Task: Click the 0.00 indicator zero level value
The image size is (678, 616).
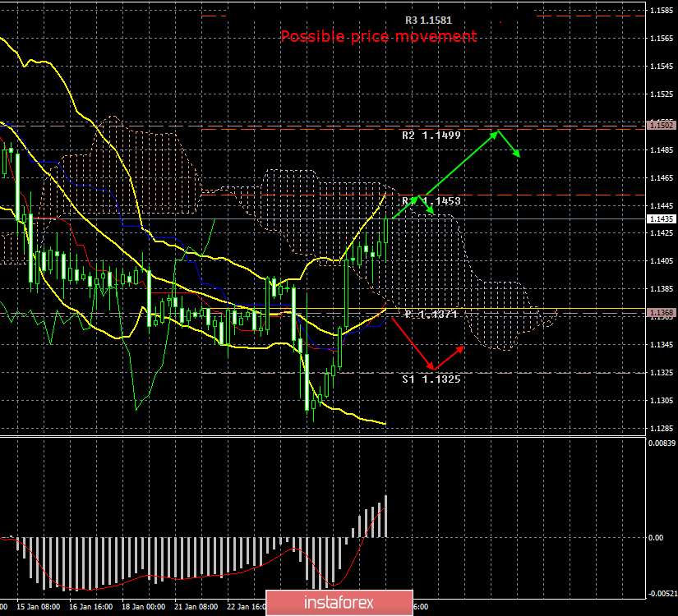Action: pos(656,538)
